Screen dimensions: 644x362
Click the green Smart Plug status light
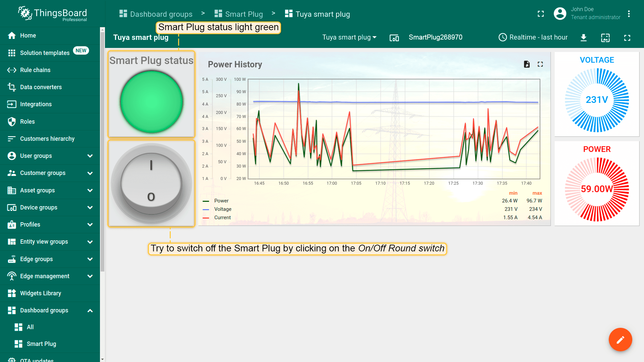coord(151,102)
